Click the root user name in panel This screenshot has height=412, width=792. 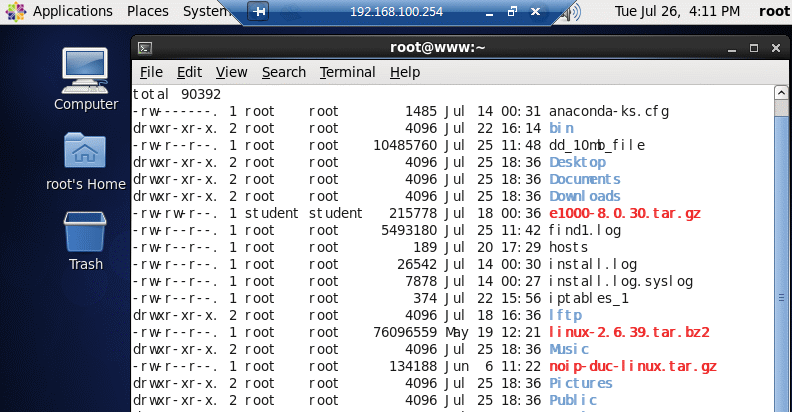coord(774,12)
